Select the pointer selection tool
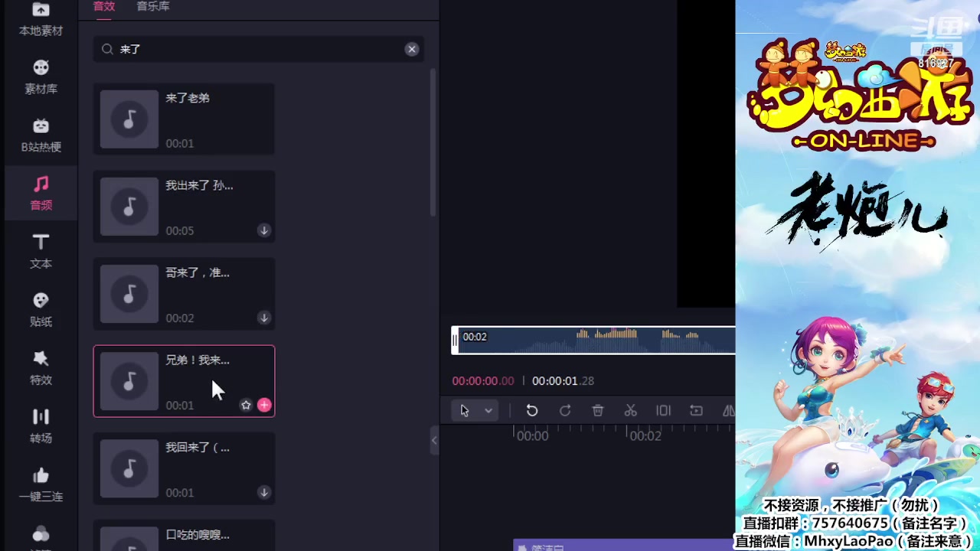Viewport: 980px width, 551px height. click(x=464, y=411)
